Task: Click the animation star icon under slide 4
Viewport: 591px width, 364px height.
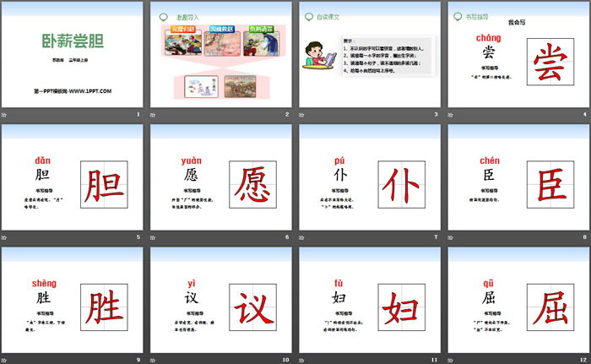Action: point(450,115)
